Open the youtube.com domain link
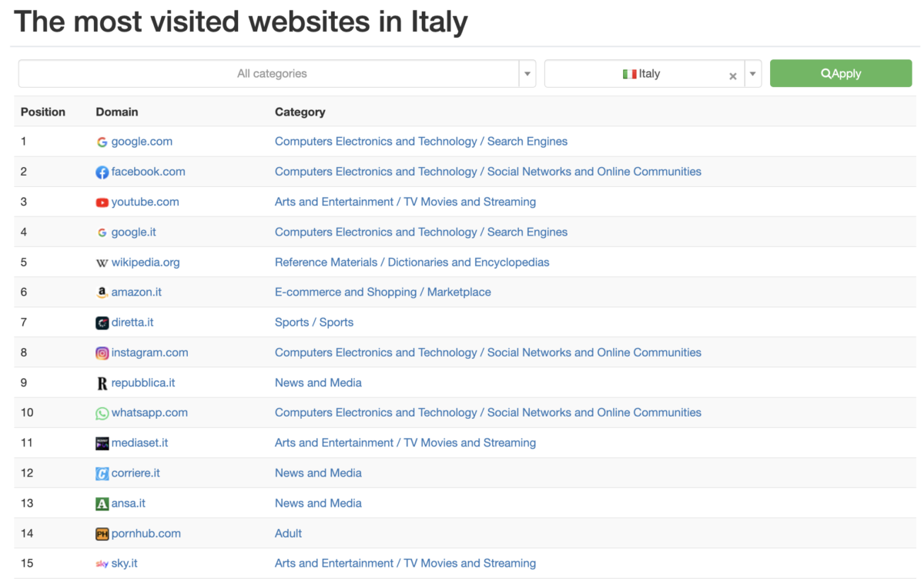The image size is (924, 579). click(x=146, y=202)
